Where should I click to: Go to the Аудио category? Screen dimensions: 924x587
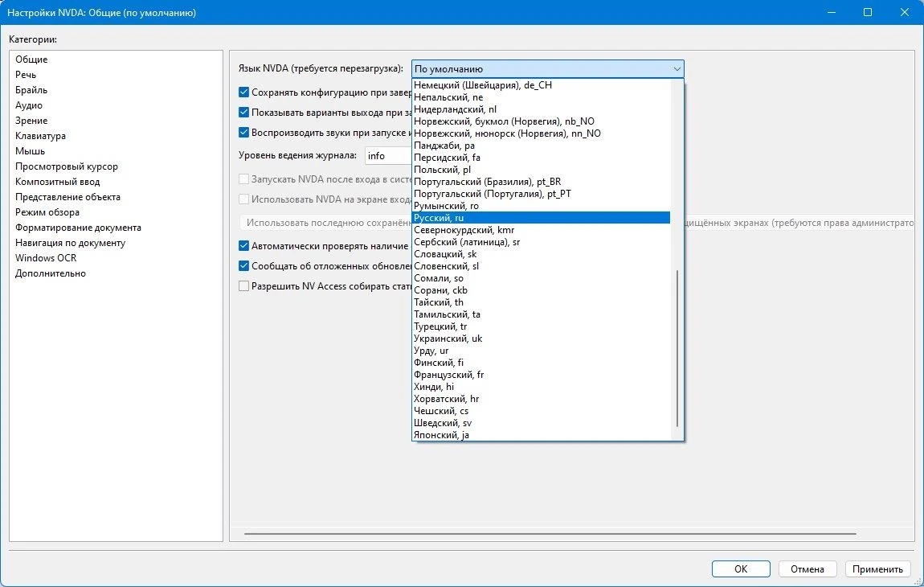click(29, 105)
